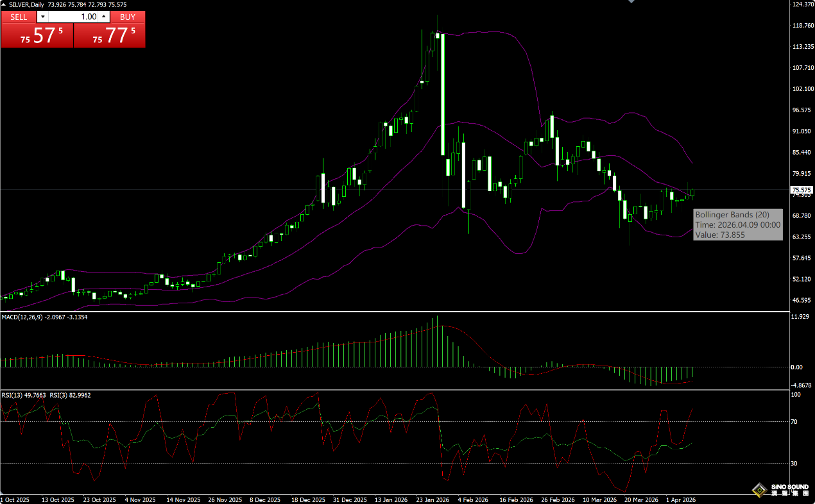815x504 pixels.
Task: Click the grey chart shift marker
Action: coord(631,2)
